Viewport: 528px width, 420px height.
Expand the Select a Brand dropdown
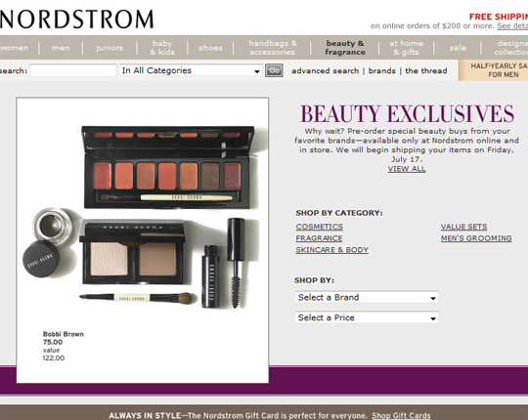coord(367,297)
